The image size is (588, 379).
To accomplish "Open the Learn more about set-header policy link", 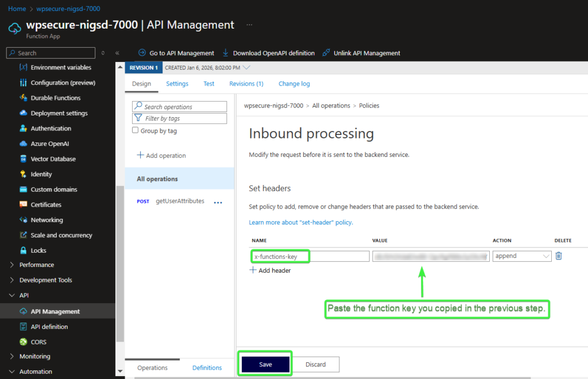I will point(301,222).
